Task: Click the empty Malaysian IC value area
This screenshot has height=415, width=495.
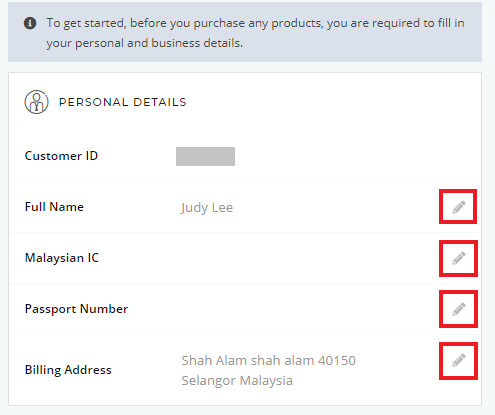Action: (x=300, y=258)
